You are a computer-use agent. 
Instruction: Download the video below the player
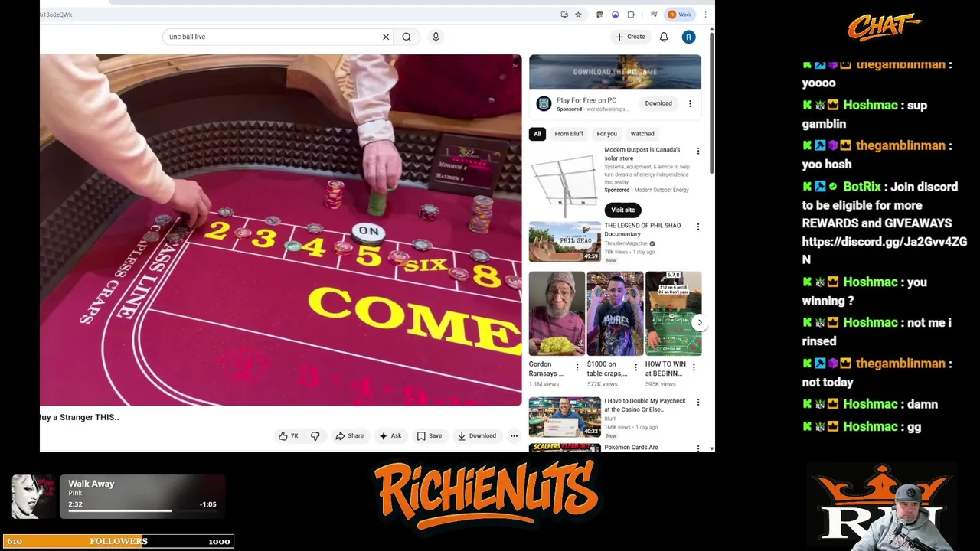coord(476,436)
